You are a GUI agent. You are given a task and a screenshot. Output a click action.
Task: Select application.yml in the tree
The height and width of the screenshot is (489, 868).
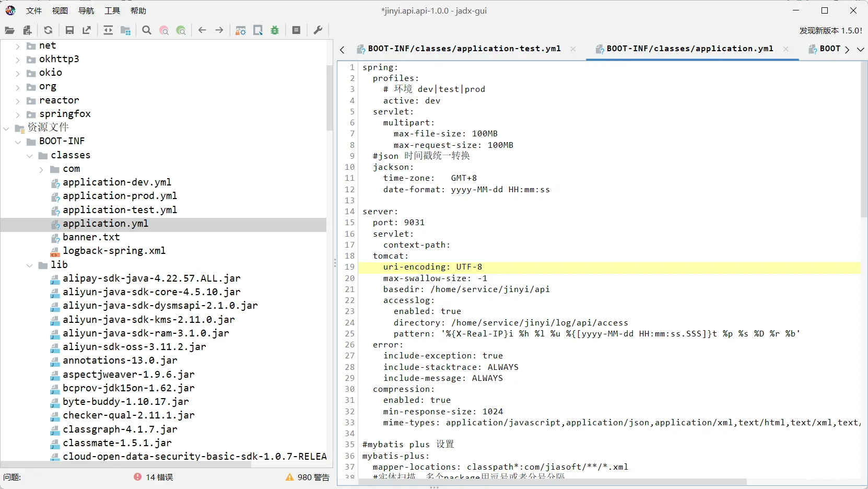point(105,224)
